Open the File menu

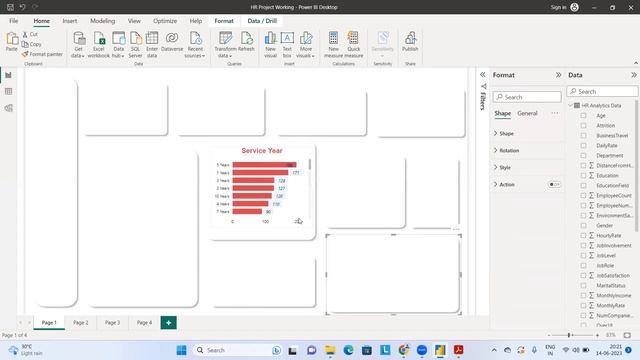pyautogui.click(x=13, y=21)
